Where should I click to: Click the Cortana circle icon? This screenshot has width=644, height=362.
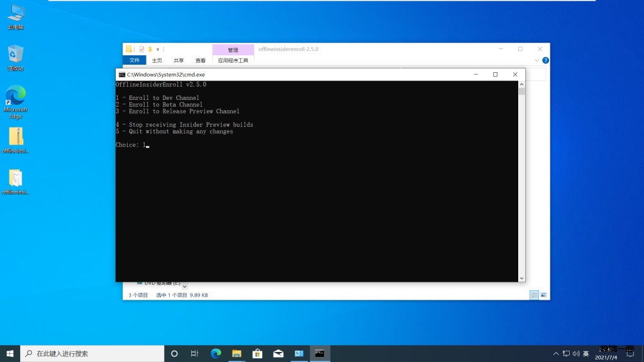174,354
